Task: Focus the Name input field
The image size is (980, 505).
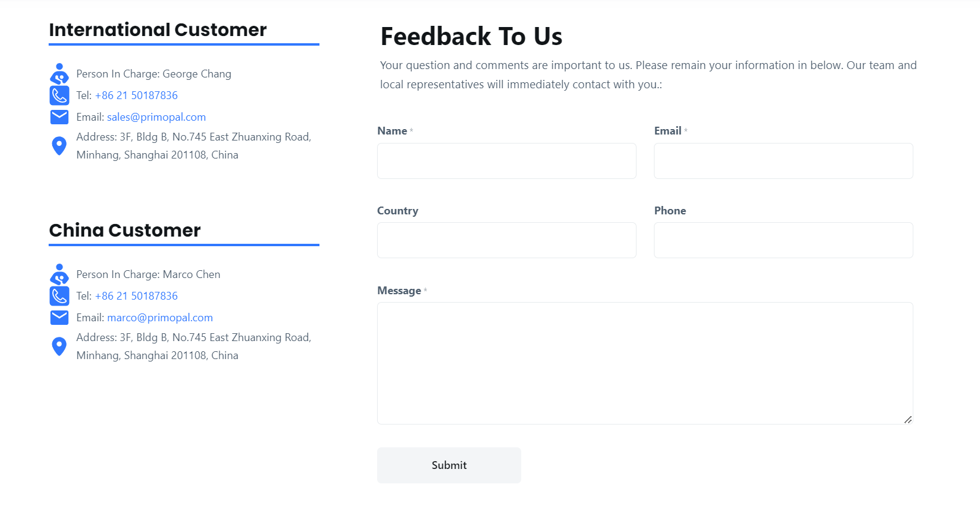Action: (506, 161)
